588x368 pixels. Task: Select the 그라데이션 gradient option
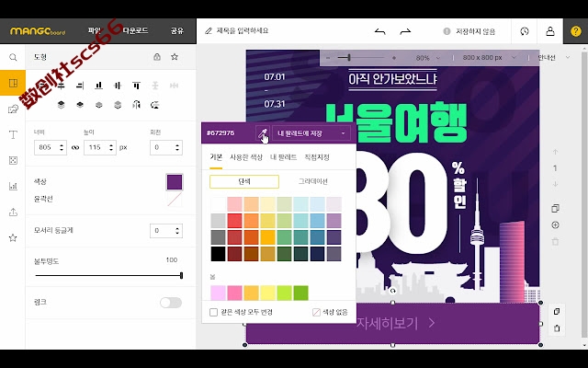click(x=312, y=181)
